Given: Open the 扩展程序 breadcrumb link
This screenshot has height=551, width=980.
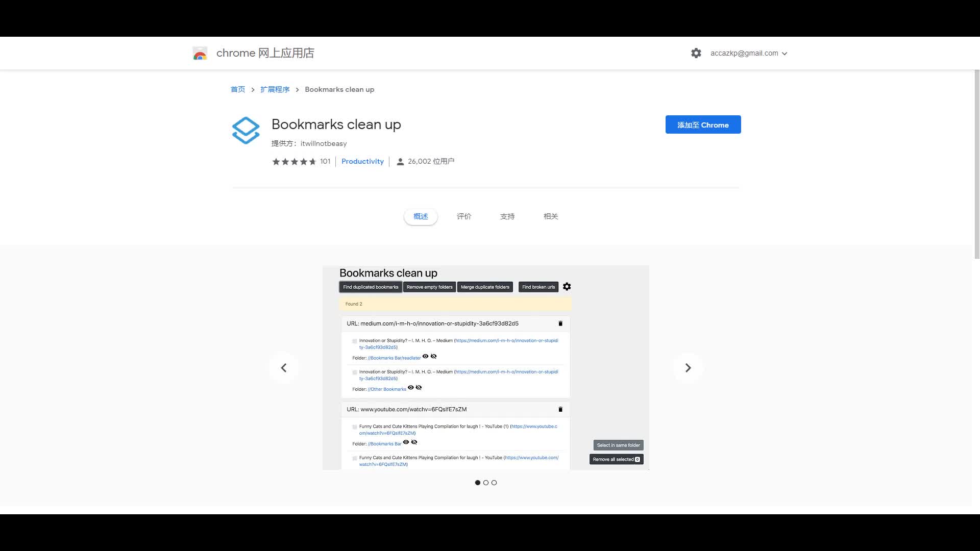Looking at the screenshot, I should [x=275, y=89].
